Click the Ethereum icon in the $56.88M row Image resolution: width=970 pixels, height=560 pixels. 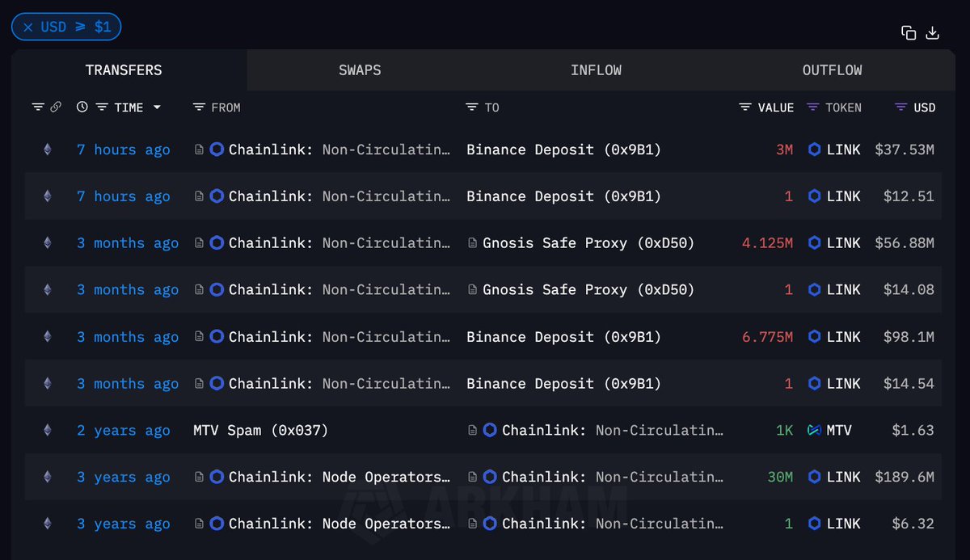(47, 243)
